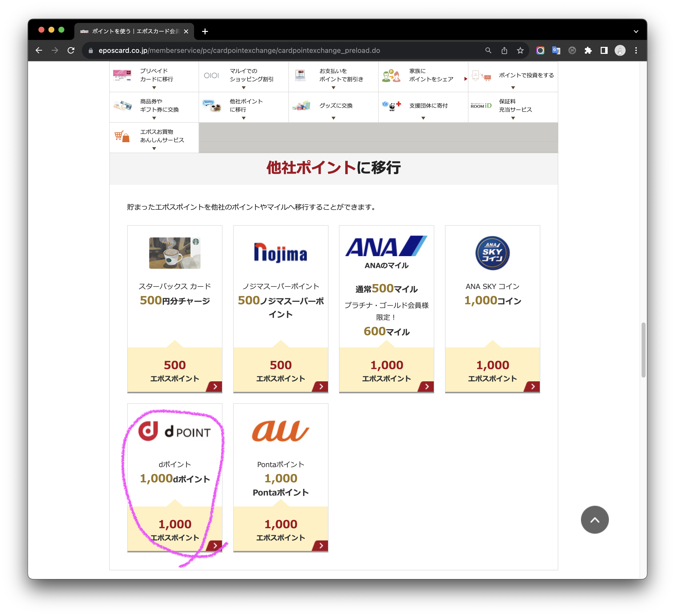675x616 pixels.
Task: Expand arrow under 保証料充当サービス
Action: 513,118
